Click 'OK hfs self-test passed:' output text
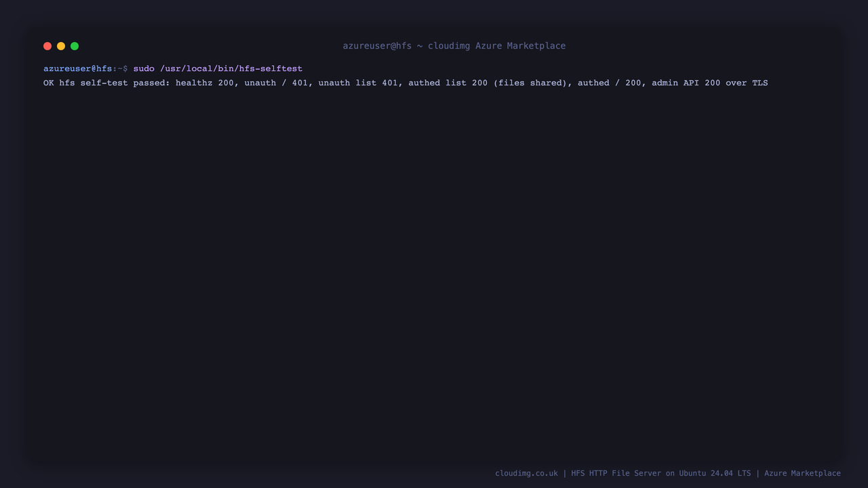This screenshot has height=488, width=868. pyautogui.click(x=107, y=83)
